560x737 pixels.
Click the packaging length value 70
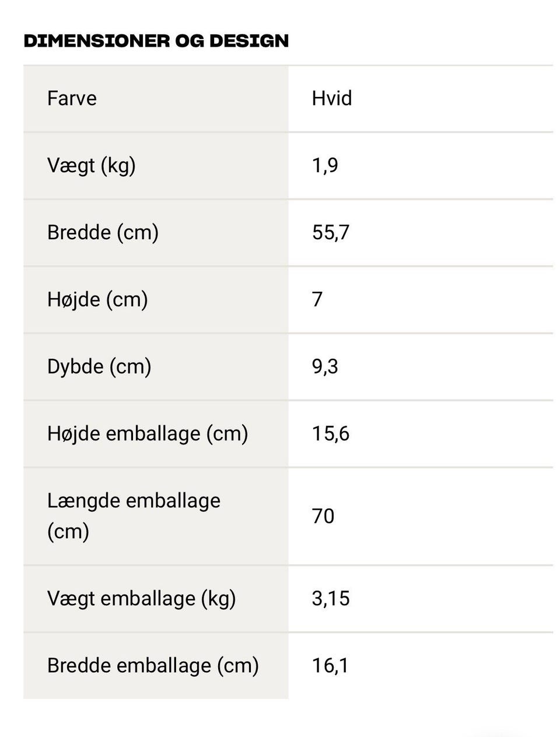(323, 516)
